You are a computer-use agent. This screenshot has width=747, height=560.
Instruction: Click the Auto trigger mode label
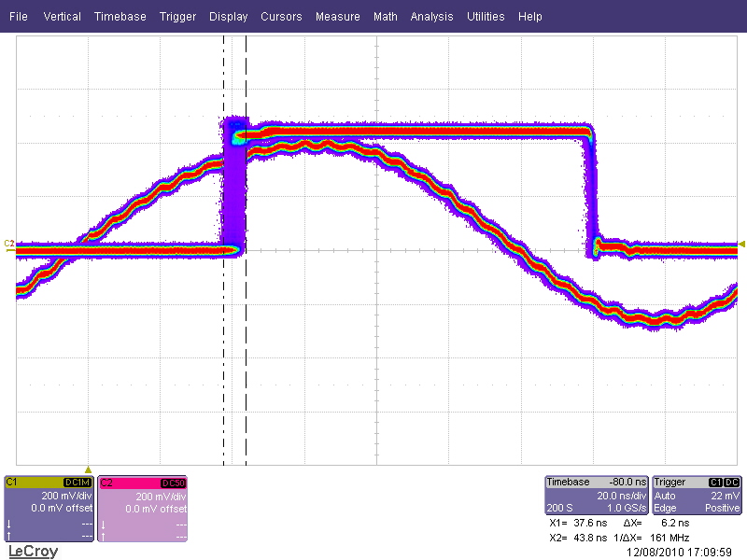pos(665,496)
